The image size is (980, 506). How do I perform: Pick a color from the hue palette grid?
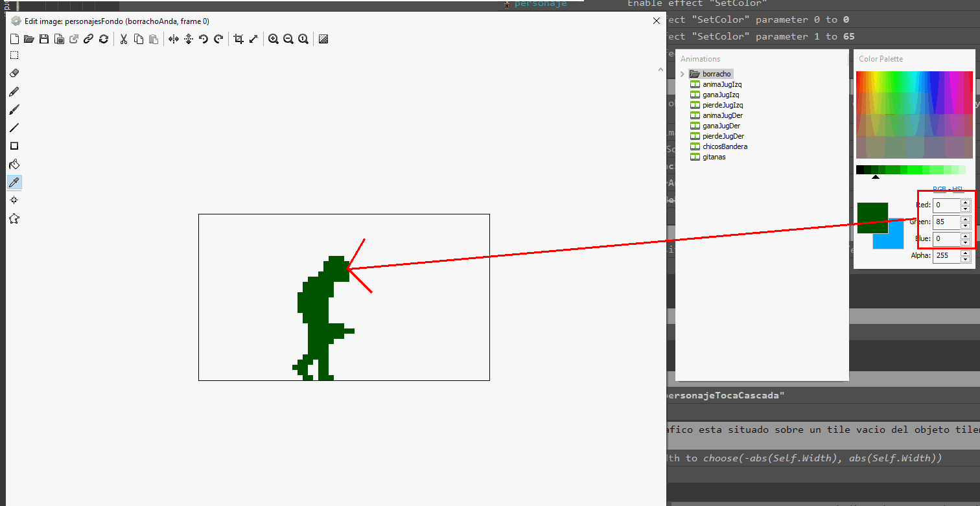[x=915, y=115]
